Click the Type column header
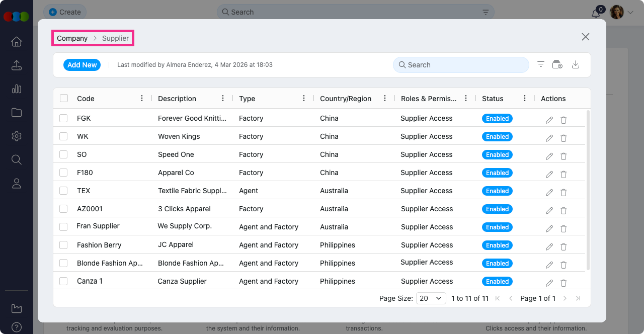Image resolution: width=644 pixels, height=334 pixels. pyautogui.click(x=247, y=99)
